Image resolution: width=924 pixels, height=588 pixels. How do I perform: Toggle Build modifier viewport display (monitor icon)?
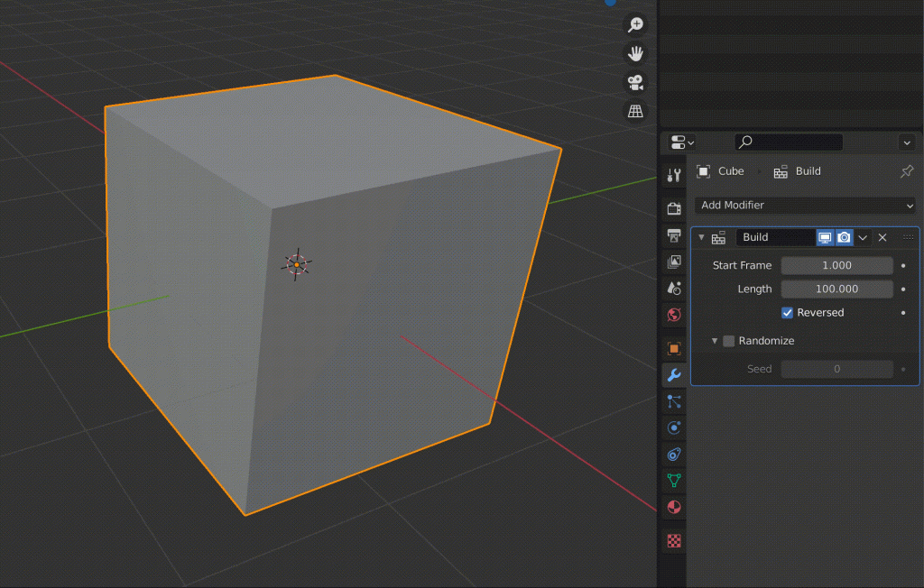click(824, 237)
